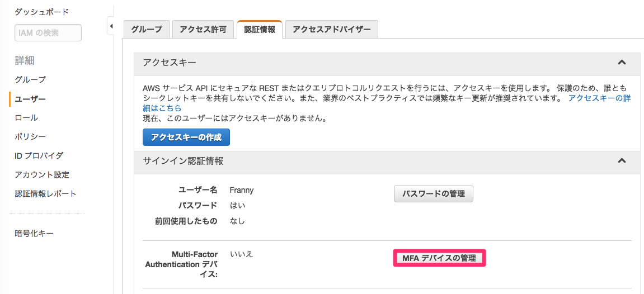Collapse the サインイン認証情報 section chevron
Viewport: 644px width, 294px height.
[621, 160]
